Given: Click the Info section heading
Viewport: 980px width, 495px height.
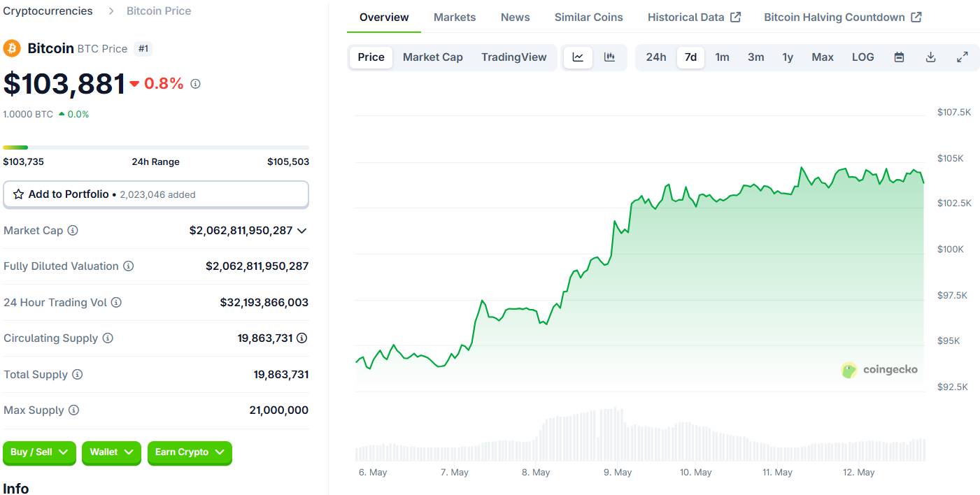Looking at the screenshot, I should 16,488.
